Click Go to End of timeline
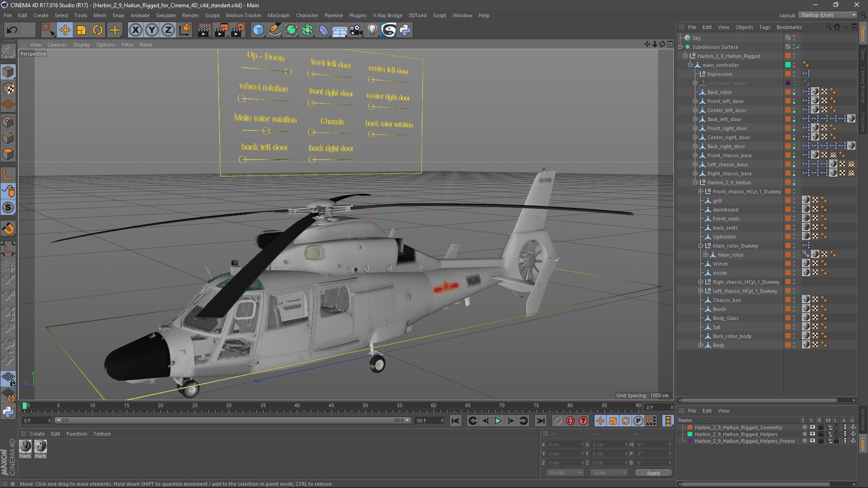This screenshot has height=488, width=868. 540,421
